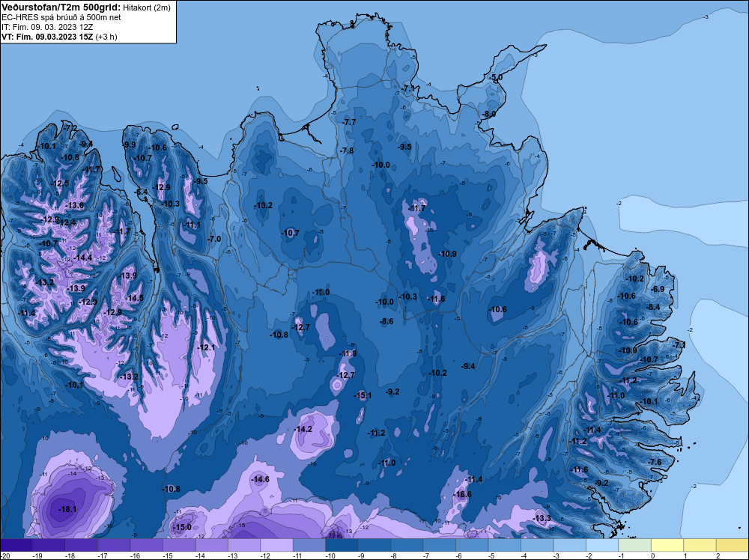Select the legend swatch labeled -15
Image resolution: width=749 pixels, height=560 pixels.
[x=179, y=545]
